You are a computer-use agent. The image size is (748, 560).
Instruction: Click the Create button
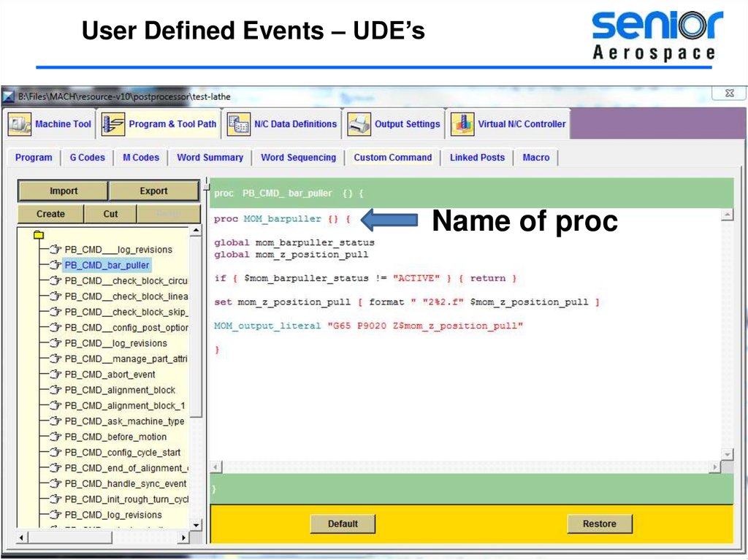point(50,214)
